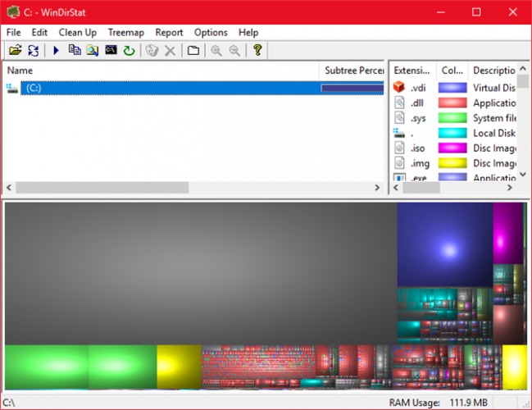Click the left arrow of directory list scrollbar
This screenshot has height=410, width=532.
(x=9, y=187)
